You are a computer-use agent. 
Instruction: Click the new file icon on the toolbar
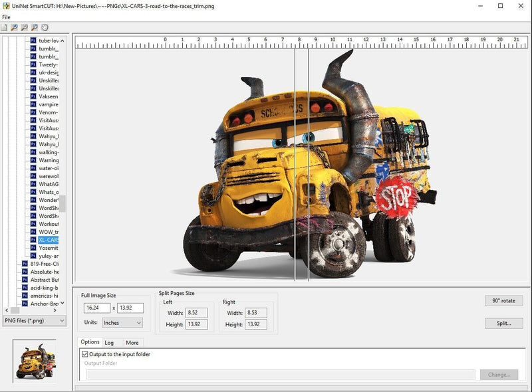click(5, 27)
